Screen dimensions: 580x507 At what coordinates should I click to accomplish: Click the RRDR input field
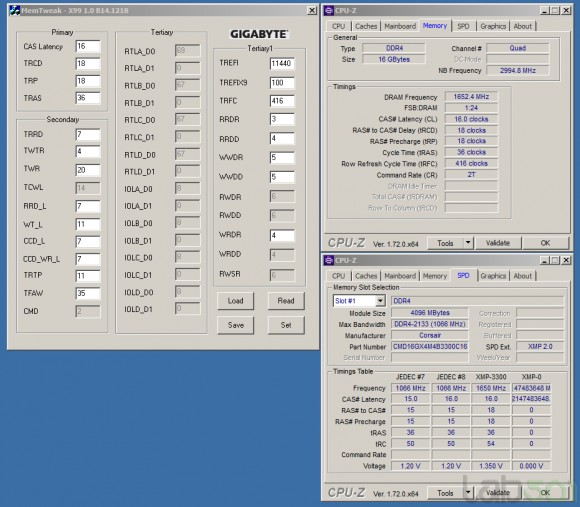coord(282,119)
